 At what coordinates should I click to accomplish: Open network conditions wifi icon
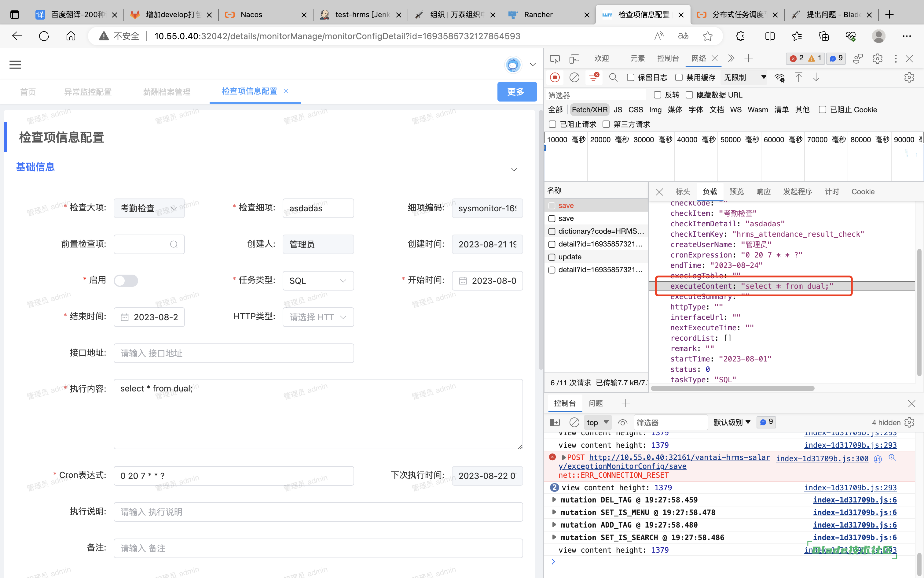(780, 78)
